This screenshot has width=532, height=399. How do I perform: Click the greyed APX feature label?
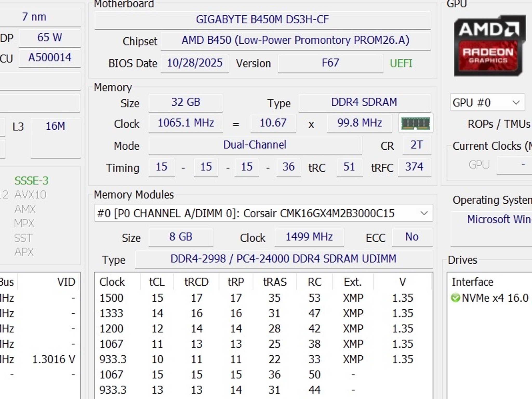pyautogui.click(x=24, y=252)
